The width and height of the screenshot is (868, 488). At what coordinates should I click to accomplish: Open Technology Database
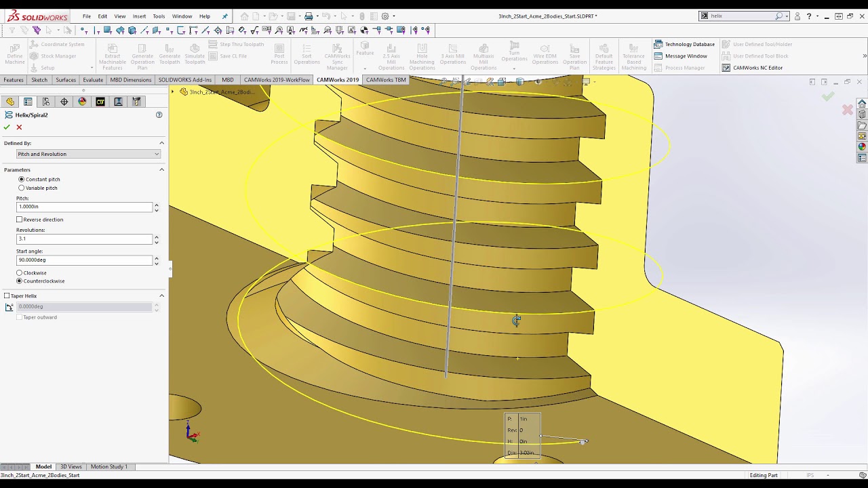pyautogui.click(x=684, y=44)
